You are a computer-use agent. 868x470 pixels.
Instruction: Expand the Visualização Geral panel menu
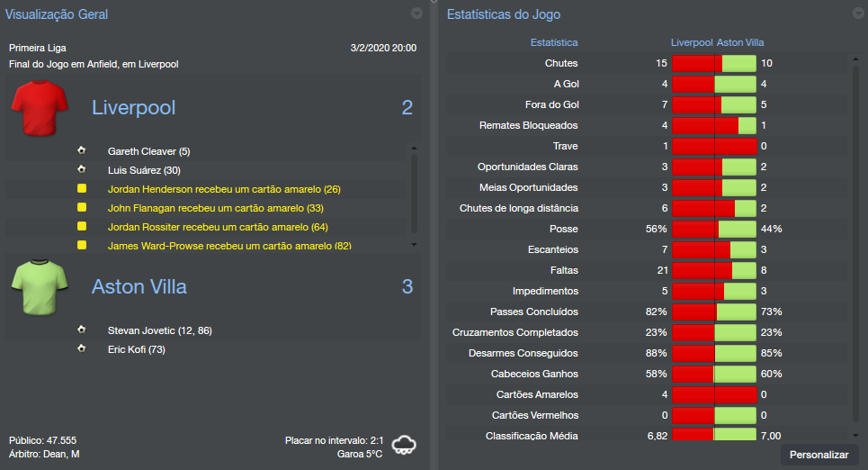tap(416, 14)
